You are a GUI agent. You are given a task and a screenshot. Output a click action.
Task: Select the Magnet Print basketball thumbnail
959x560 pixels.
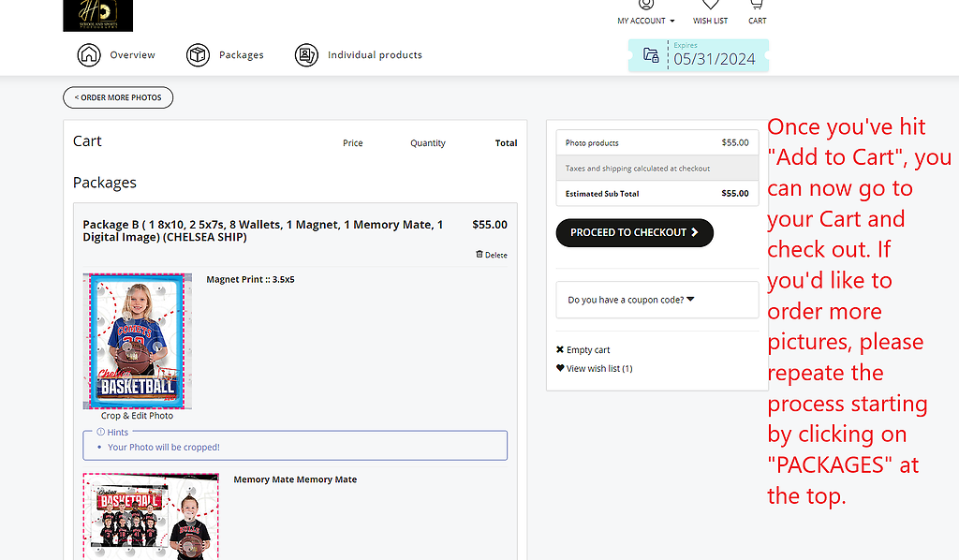pos(137,341)
